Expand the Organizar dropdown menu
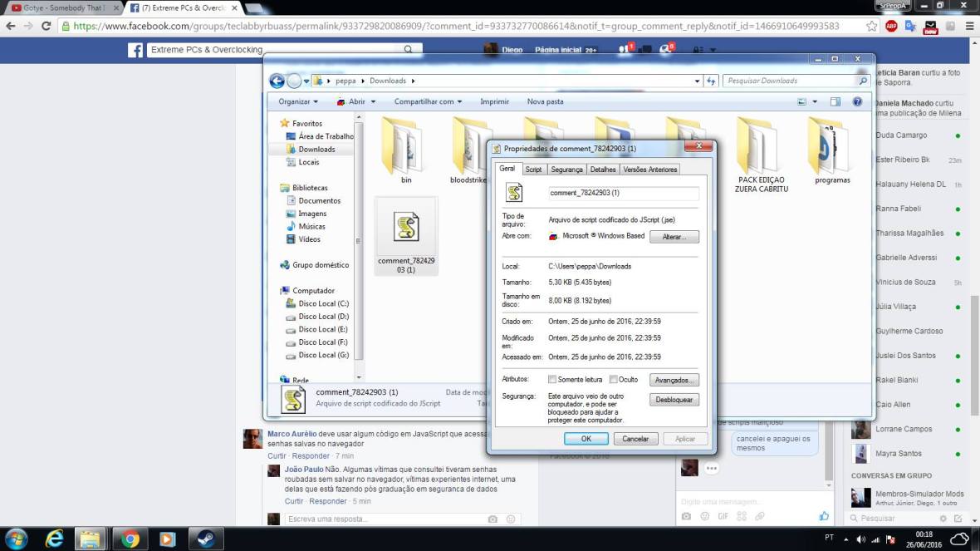The image size is (980, 551). 298,101
